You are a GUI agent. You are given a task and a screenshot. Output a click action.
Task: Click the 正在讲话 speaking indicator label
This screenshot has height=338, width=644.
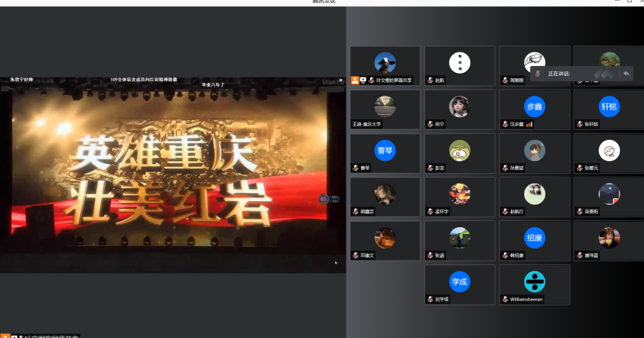tap(559, 74)
